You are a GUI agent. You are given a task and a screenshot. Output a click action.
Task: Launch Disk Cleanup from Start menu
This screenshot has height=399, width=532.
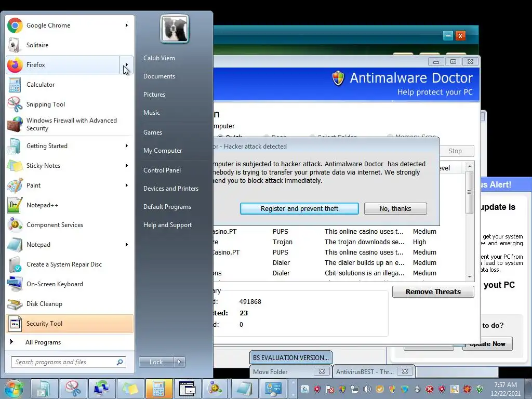click(x=70, y=303)
